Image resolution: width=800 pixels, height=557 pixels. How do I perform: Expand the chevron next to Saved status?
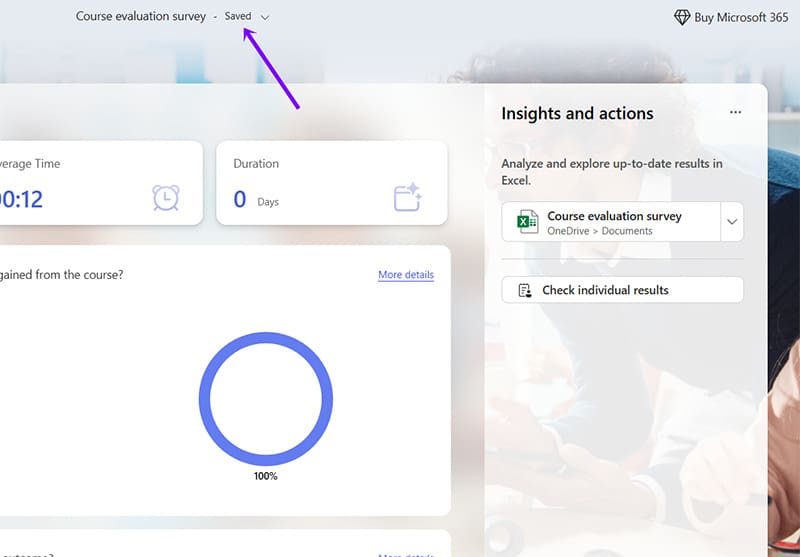point(265,17)
